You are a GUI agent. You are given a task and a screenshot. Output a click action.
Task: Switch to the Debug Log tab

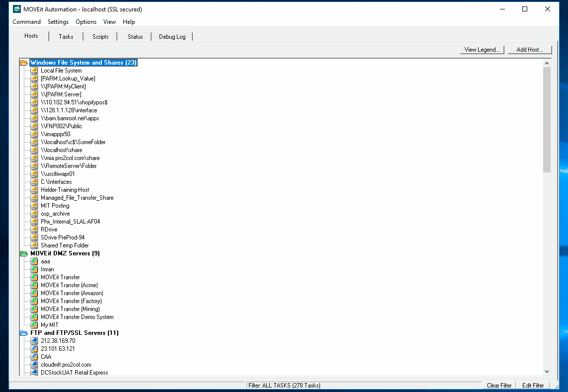point(172,37)
